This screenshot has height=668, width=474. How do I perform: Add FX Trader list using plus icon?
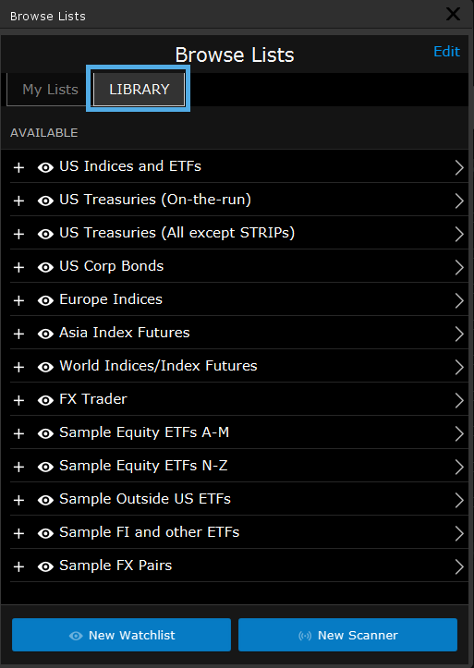coord(19,400)
